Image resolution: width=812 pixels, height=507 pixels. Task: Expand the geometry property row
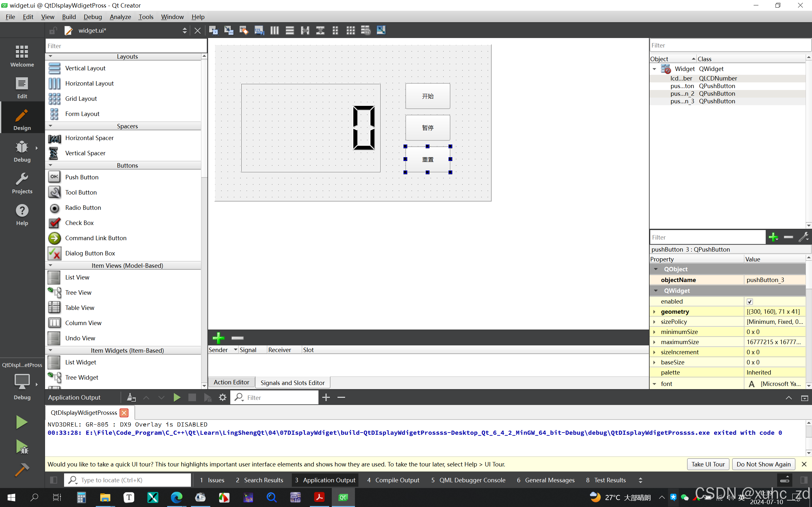[654, 311]
